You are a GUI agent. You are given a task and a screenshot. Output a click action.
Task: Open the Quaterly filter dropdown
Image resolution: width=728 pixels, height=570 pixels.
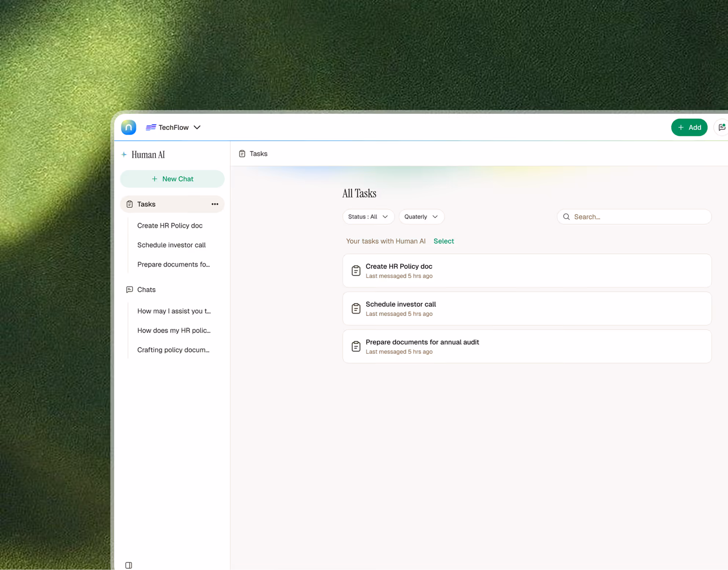[x=421, y=217]
